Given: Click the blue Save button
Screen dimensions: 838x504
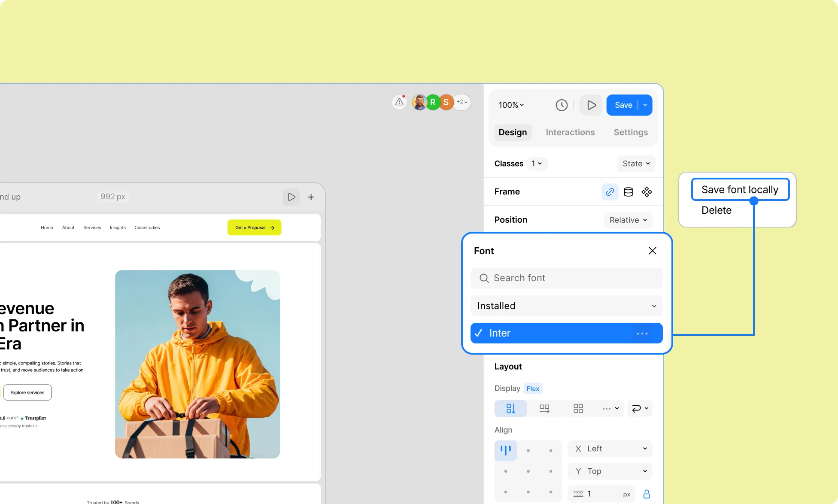Looking at the screenshot, I should click(623, 105).
